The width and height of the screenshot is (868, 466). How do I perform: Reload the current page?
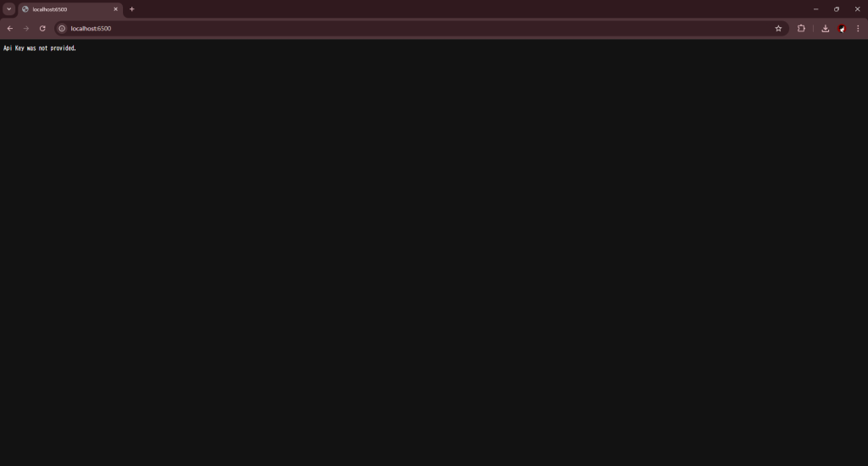(42, 28)
